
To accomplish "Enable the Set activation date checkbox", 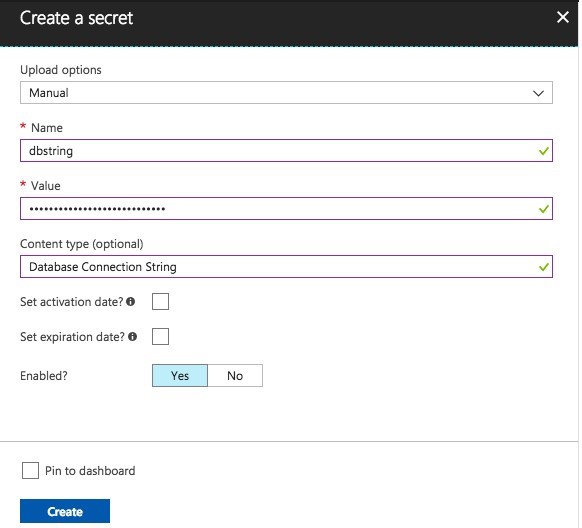I will [x=160, y=301].
